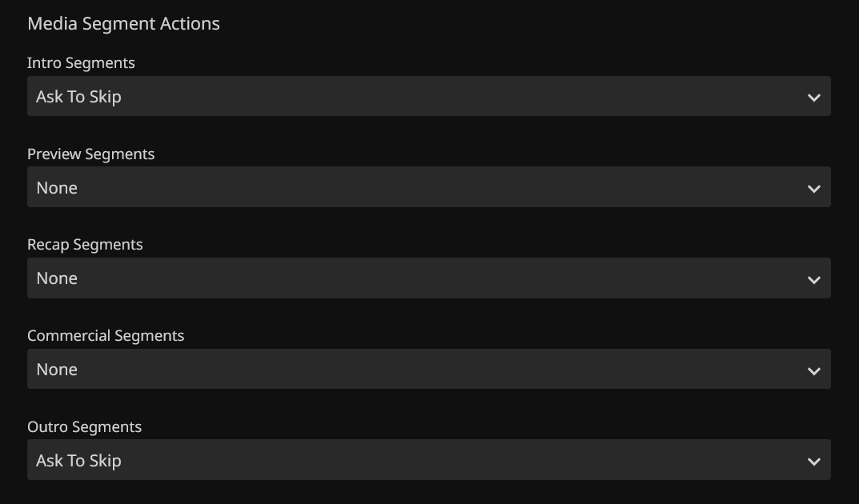The height and width of the screenshot is (504, 859).
Task: Click the "Preview Segments" field label
Action: coord(90,154)
